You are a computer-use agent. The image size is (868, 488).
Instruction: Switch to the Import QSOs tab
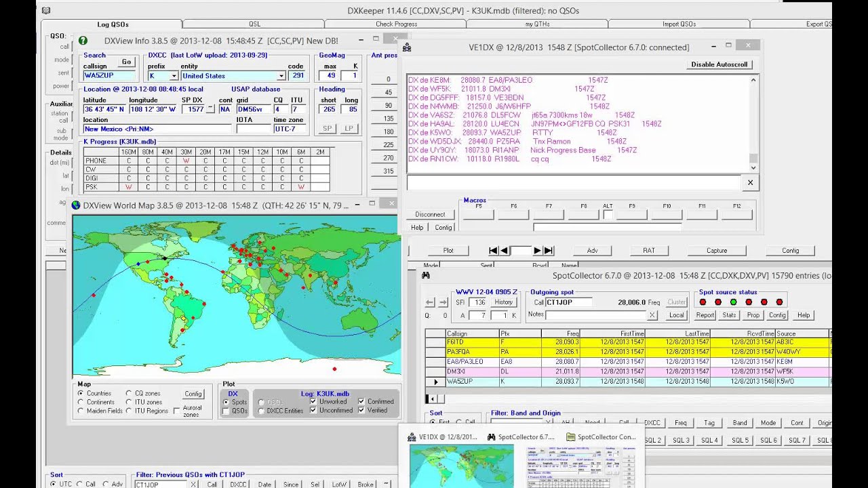click(679, 24)
